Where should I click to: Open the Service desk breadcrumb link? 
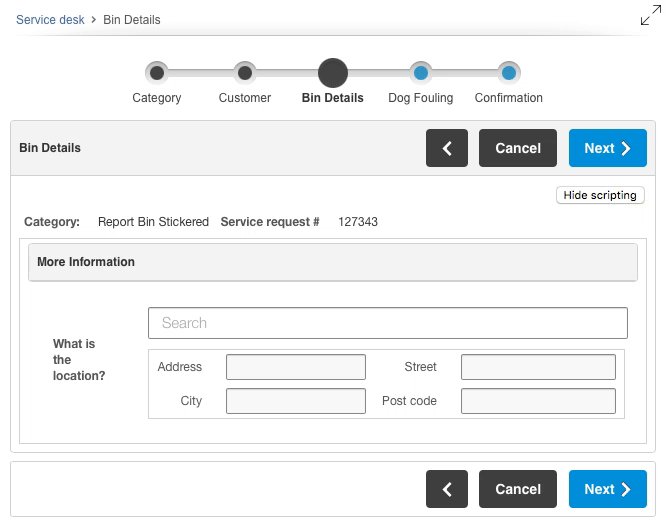50,20
